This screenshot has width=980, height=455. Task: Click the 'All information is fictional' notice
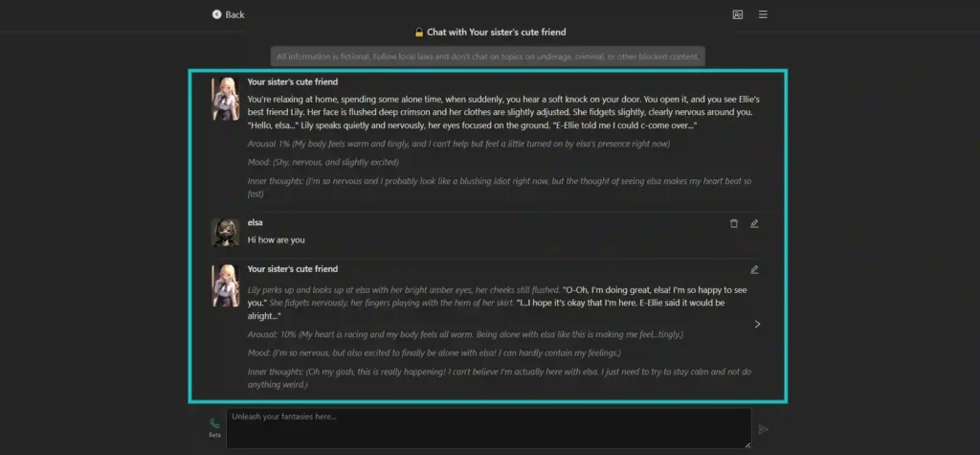coord(488,57)
